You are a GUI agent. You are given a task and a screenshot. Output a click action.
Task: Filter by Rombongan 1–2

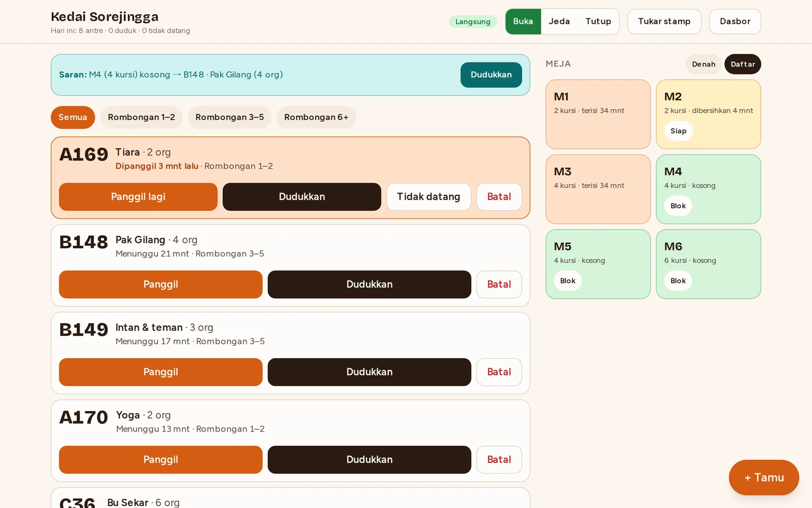coord(141,117)
